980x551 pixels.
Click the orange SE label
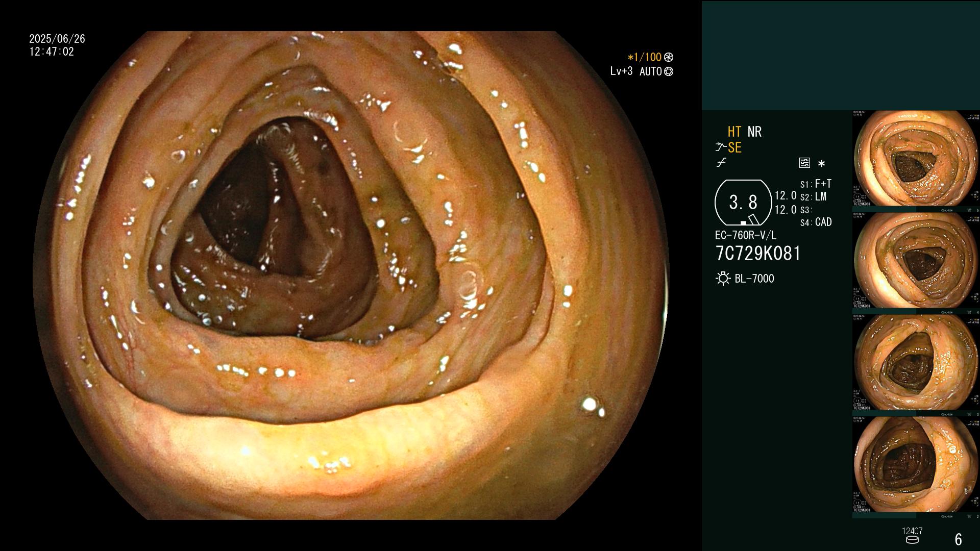734,148
